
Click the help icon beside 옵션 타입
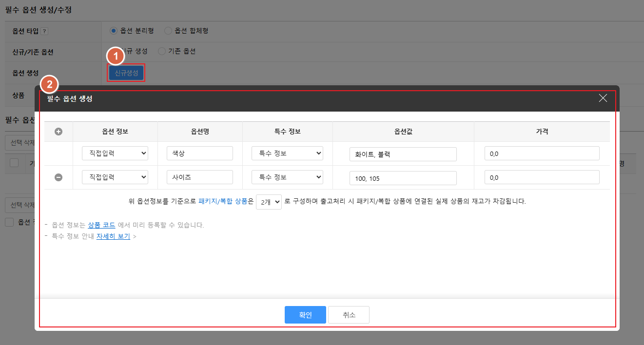[x=44, y=31]
